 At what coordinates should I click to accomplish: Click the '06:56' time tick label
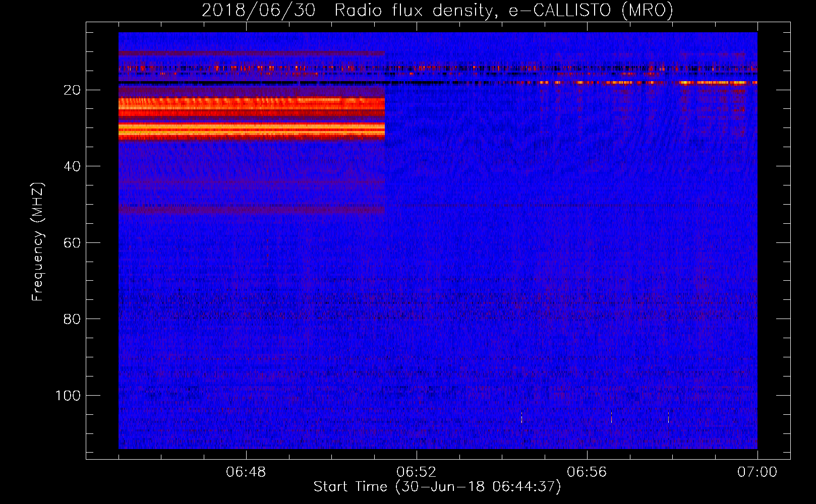(587, 472)
